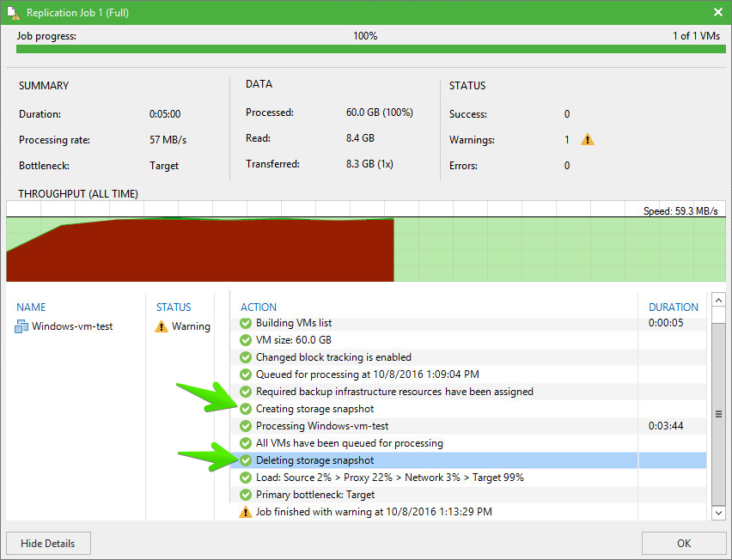
Task: Click the DURATION column header
Action: tap(674, 307)
